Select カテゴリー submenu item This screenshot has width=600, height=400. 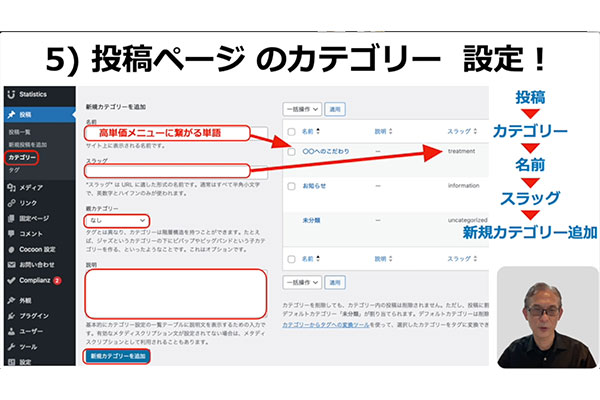[x=22, y=157]
